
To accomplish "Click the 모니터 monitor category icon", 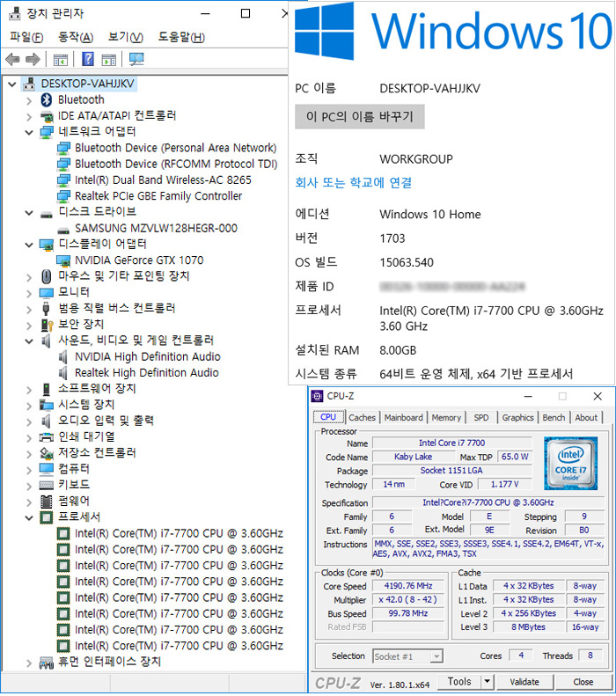I will click(46, 292).
